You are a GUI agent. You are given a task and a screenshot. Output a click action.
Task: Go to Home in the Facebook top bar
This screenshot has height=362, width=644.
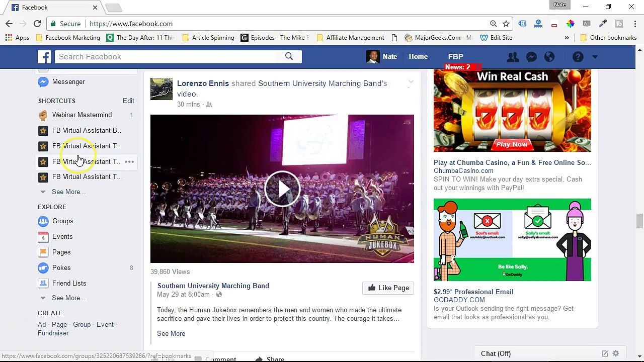418,57
